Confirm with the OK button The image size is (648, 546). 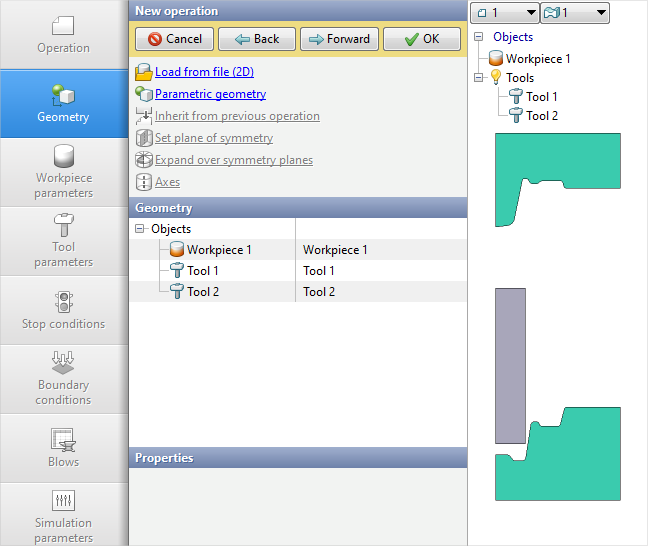(x=421, y=39)
